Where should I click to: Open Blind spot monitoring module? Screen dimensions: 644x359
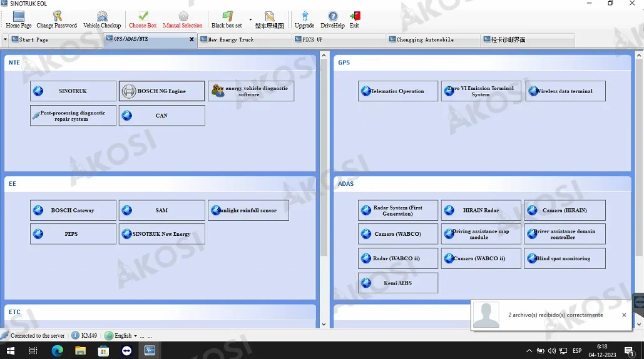[565, 258]
